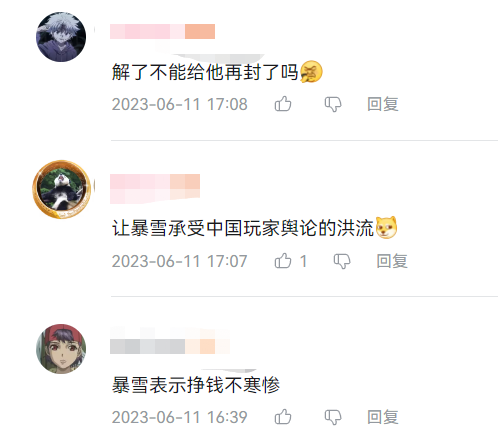The width and height of the screenshot is (498, 443).
Task: Like the comment posted at 16:39
Action: point(283,417)
